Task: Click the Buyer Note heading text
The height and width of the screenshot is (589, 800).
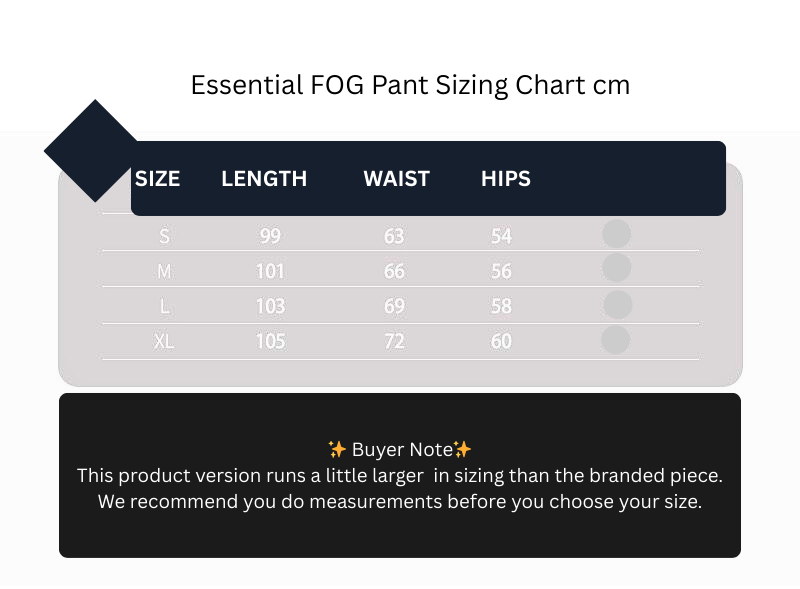Action: [x=400, y=449]
